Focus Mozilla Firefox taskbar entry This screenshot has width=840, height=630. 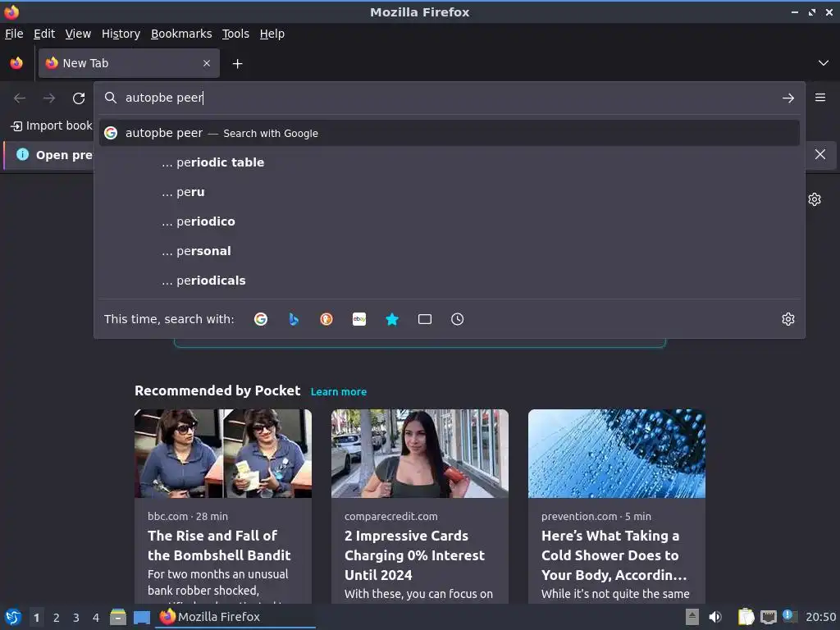click(x=236, y=617)
